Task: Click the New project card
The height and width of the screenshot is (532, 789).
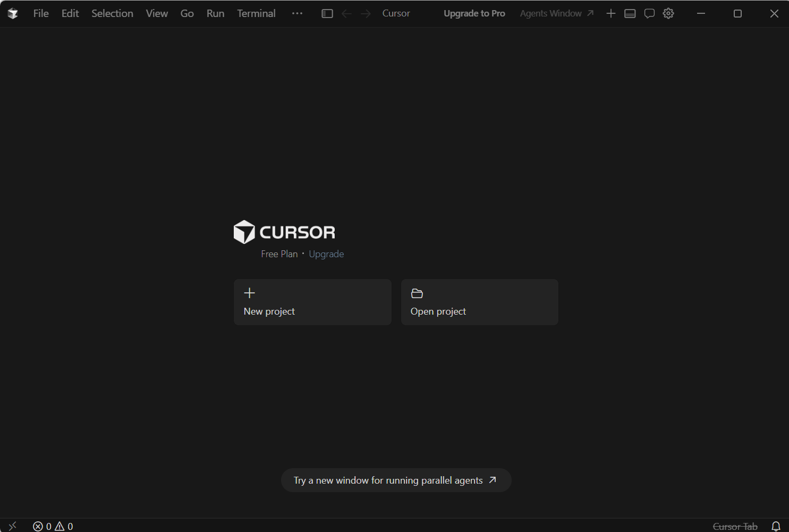Action: (x=312, y=302)
